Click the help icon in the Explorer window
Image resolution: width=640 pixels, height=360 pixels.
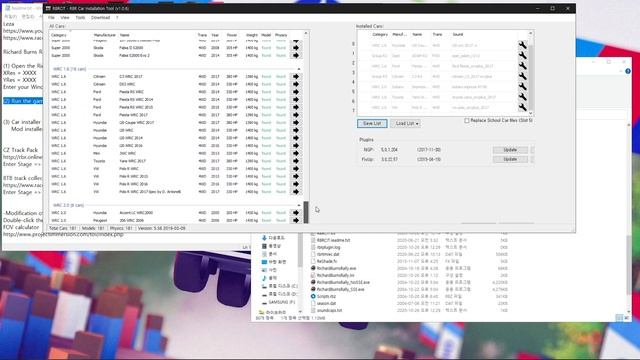[628, 71]
